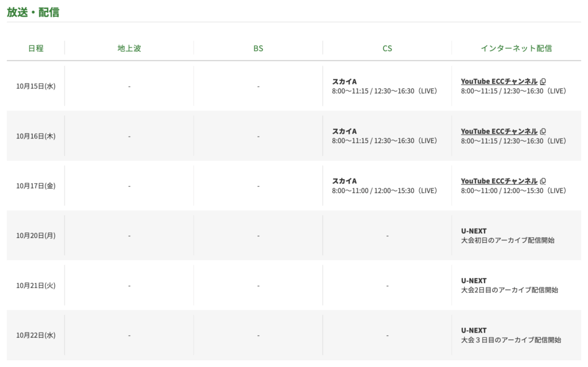Click the 日程 column header
The width and height of the screenshot is (588, 367).
pyautogui.click(x=36, y=48)
